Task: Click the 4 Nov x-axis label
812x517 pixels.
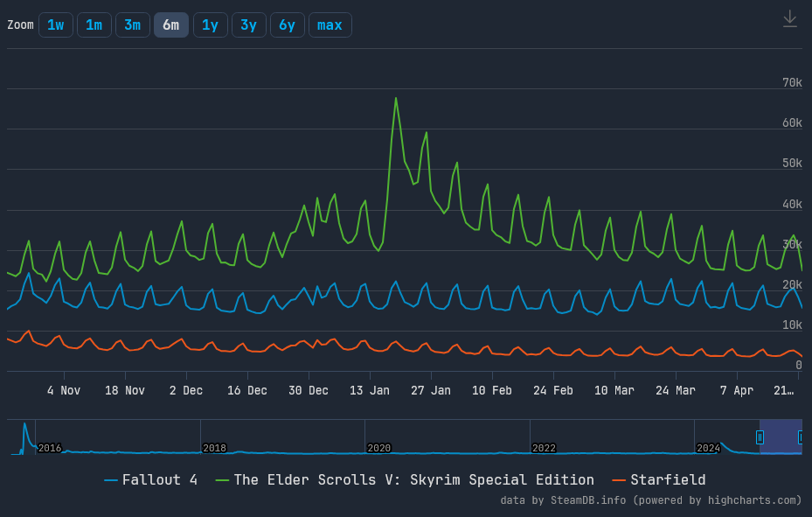Action: click(x=64, y=391)
